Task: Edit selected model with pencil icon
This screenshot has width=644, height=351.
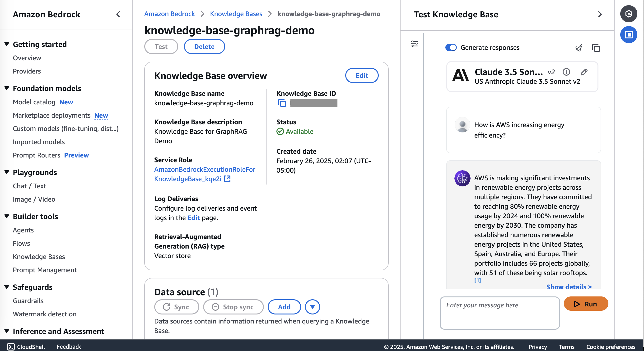Action: point(584,72)
